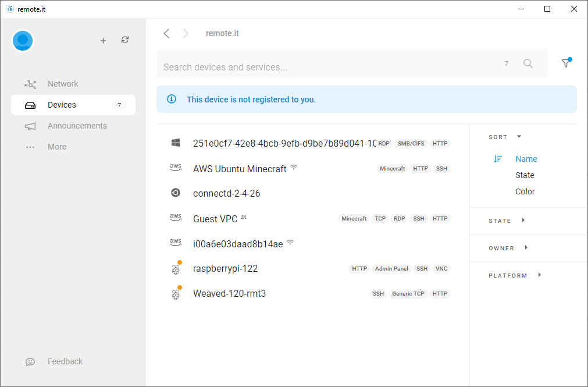Click the SMB/CIFS service chip
The image size is (588, 387).
point(411,143)
